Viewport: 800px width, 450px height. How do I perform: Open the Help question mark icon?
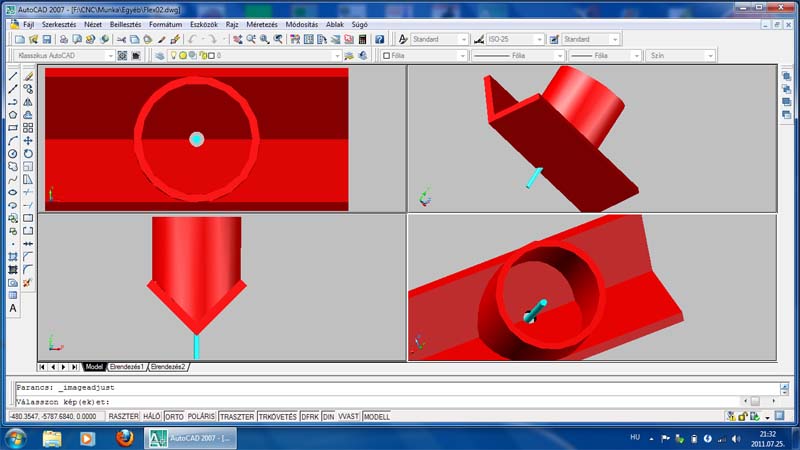click(379, 39)
